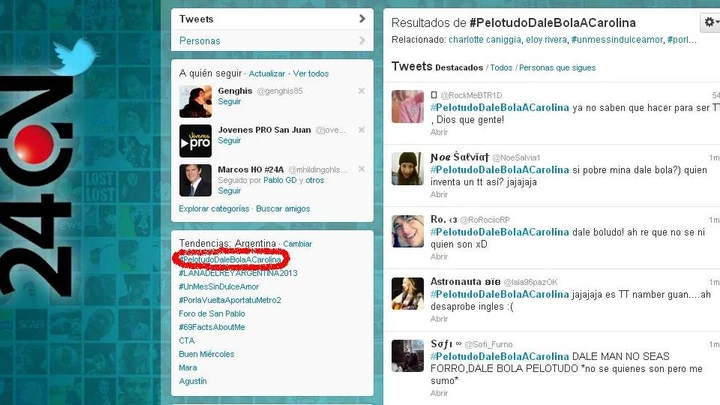Open the related charlotte caniggia search
This screenshot has width=720, height=405.
[484, 40]
